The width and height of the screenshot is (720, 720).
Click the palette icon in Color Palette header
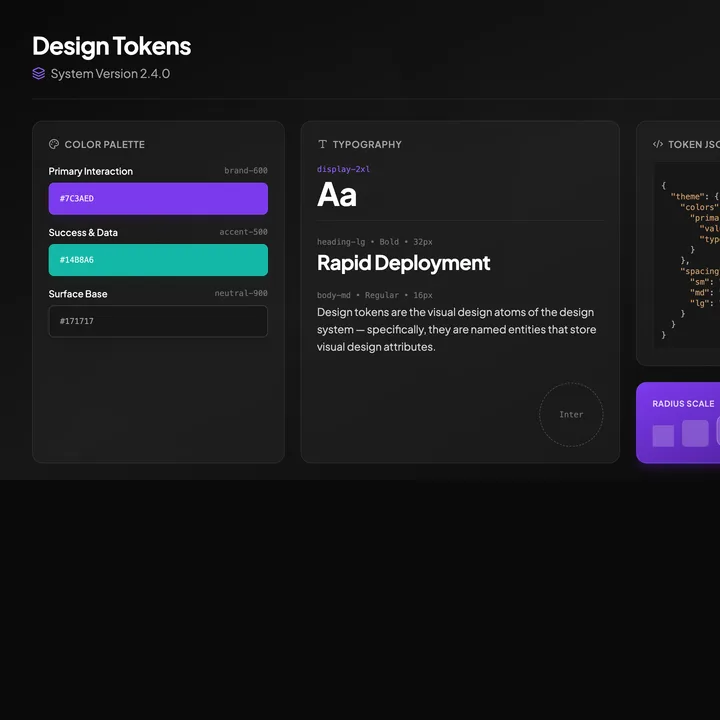pos(54,144)
